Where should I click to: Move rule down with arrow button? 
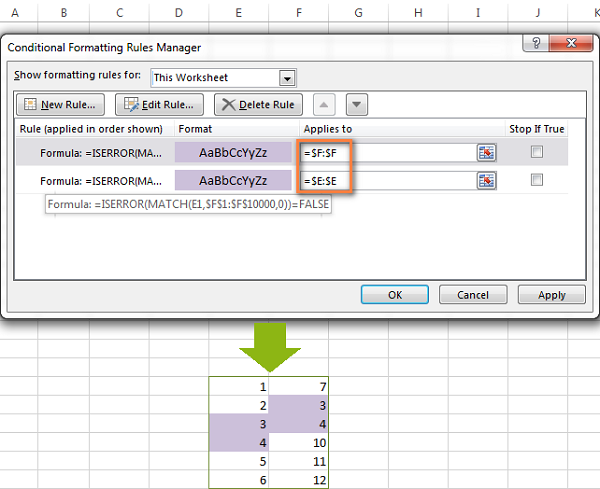coord(357,104)
